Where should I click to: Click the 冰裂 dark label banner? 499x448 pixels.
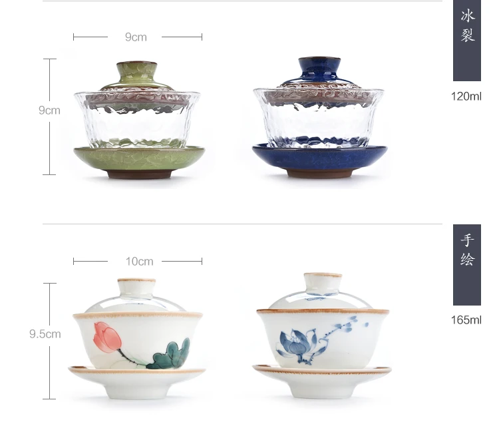pyautogui.click(x=467, y=40)
